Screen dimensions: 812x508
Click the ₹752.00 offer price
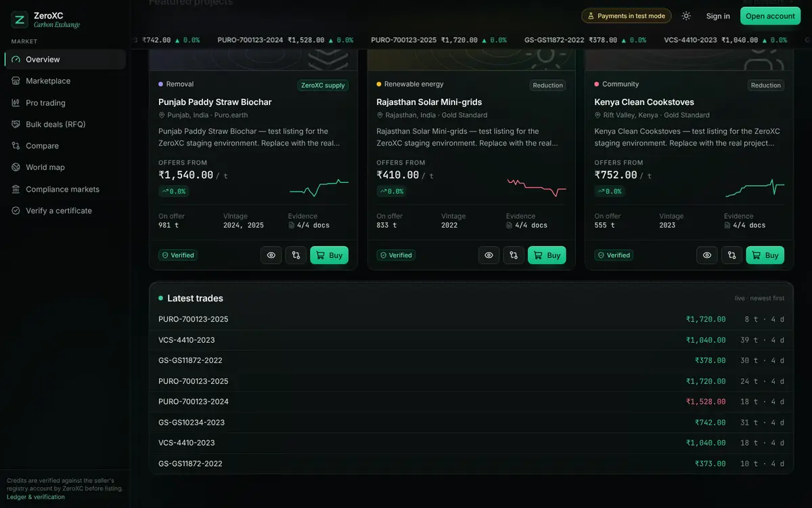[x=616, y=175]
